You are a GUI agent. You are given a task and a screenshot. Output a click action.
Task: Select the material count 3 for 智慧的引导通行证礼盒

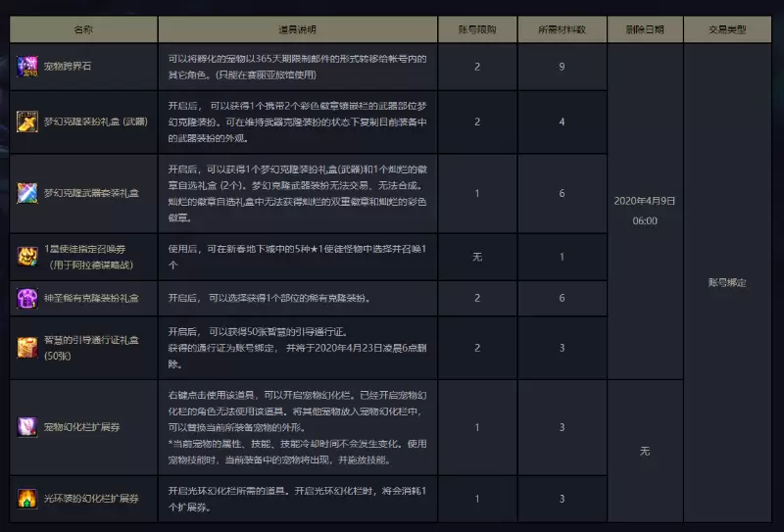[562, 348]
